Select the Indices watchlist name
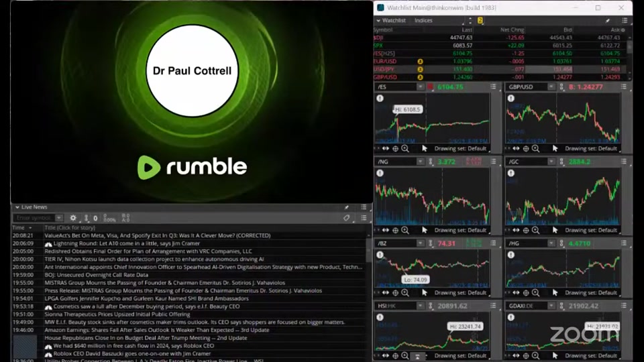Screen dimensions: 644x362 click(423, 21)
